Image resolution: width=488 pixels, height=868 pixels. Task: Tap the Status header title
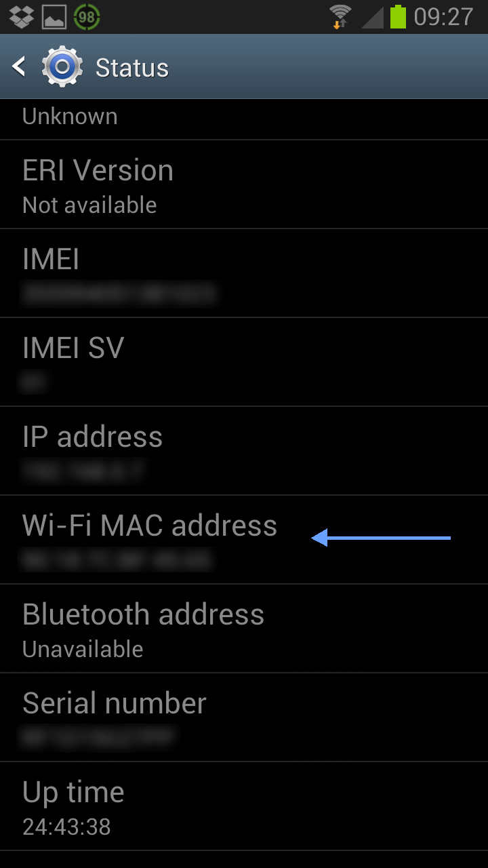point(132,68)
